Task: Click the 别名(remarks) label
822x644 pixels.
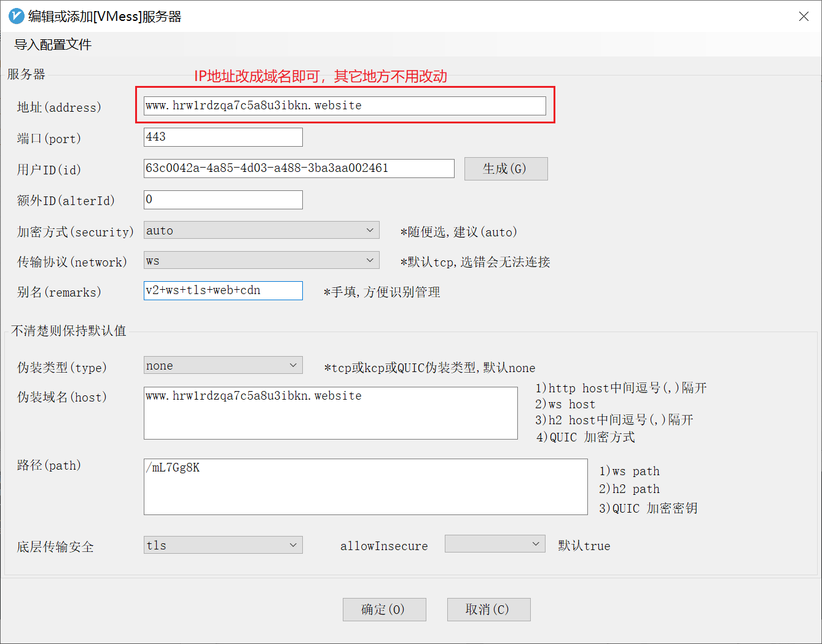Action: (59, 292)
